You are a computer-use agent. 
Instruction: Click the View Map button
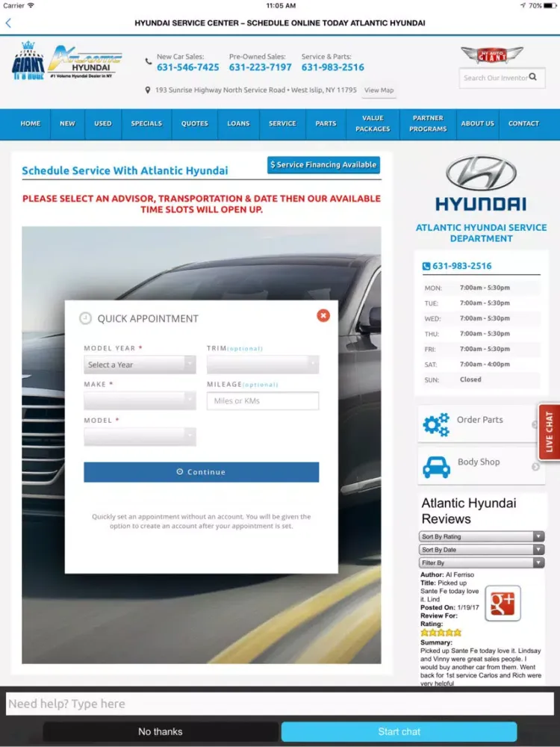(379, 90)
